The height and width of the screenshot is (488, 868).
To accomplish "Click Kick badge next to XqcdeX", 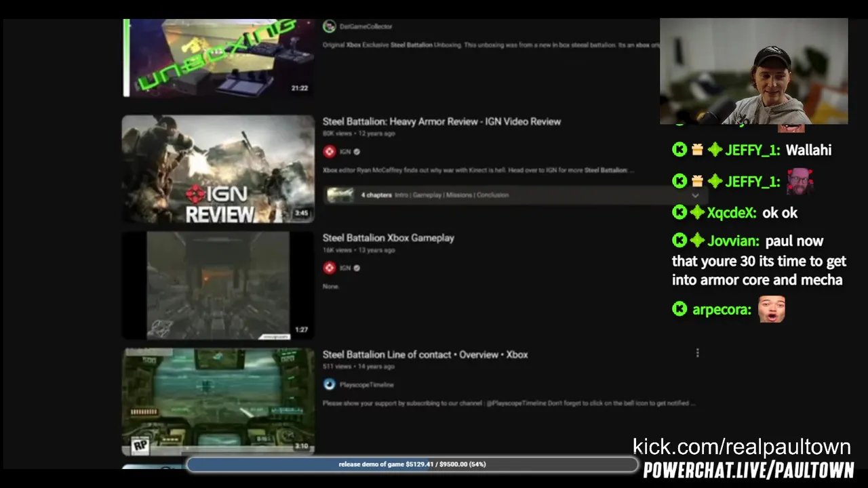I will [679, 213].
